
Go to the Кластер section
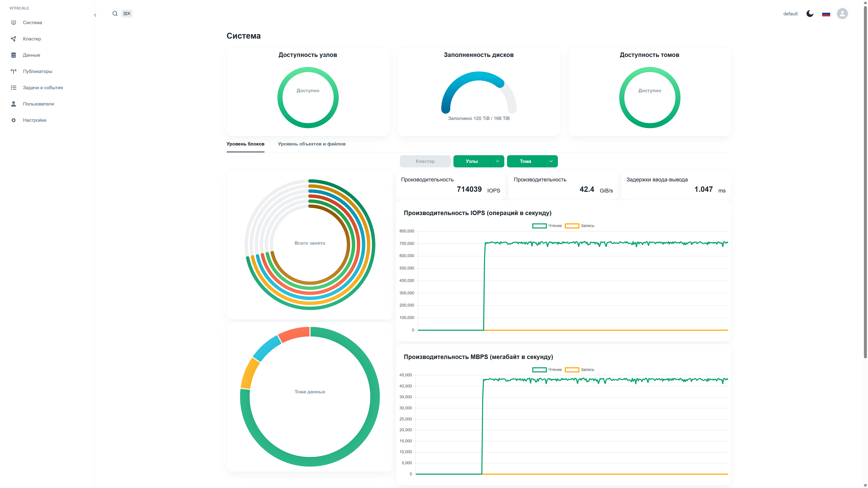(x=32, y=39)
